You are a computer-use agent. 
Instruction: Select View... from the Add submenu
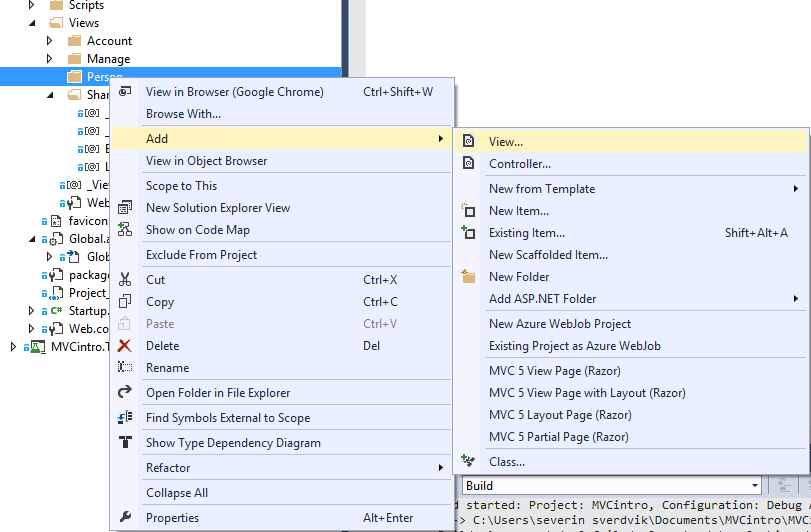click(506, 142)
